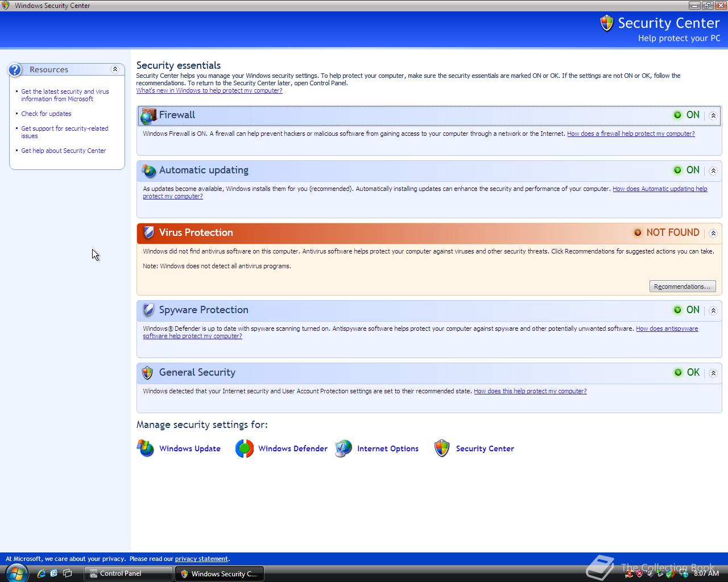Click the green checkmark tray icon
Screen dimensions: 728x582
click(x=671, y=573)
